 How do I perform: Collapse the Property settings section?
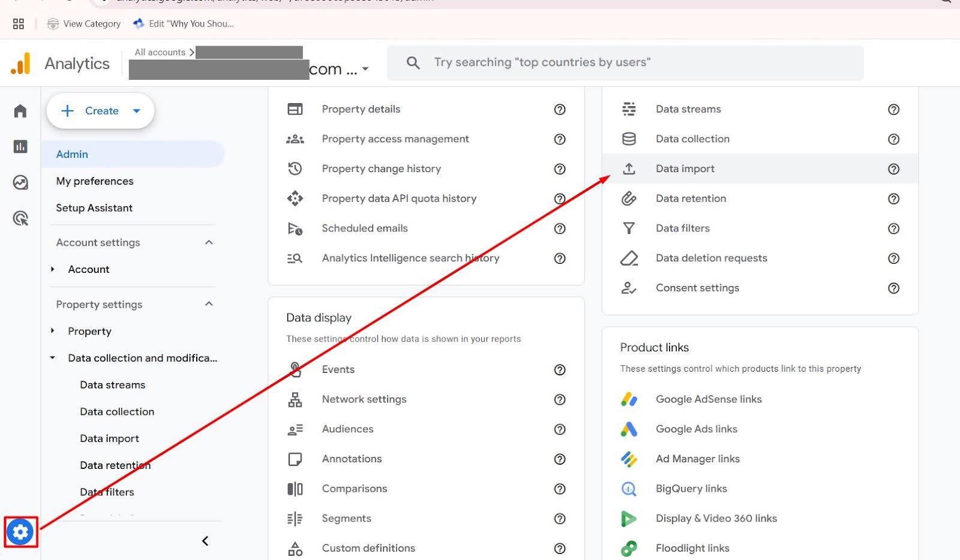point(209,304)
